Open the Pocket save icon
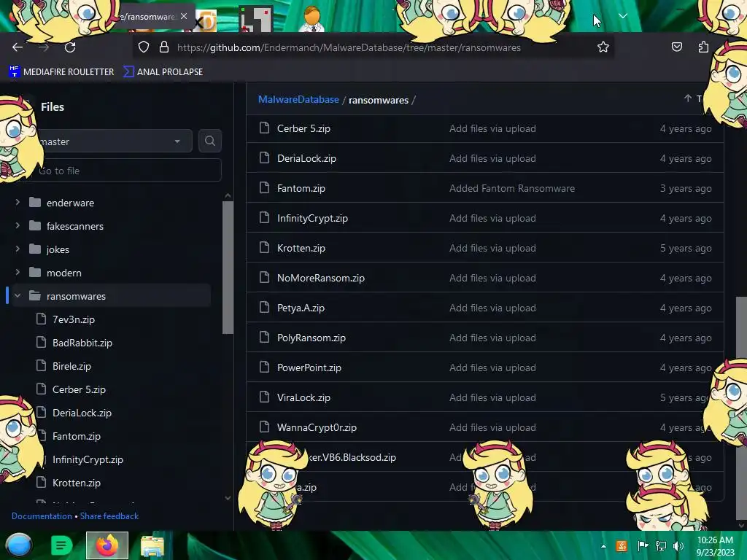The width and height of the screenshot is (747, 560). coord(676,47)
